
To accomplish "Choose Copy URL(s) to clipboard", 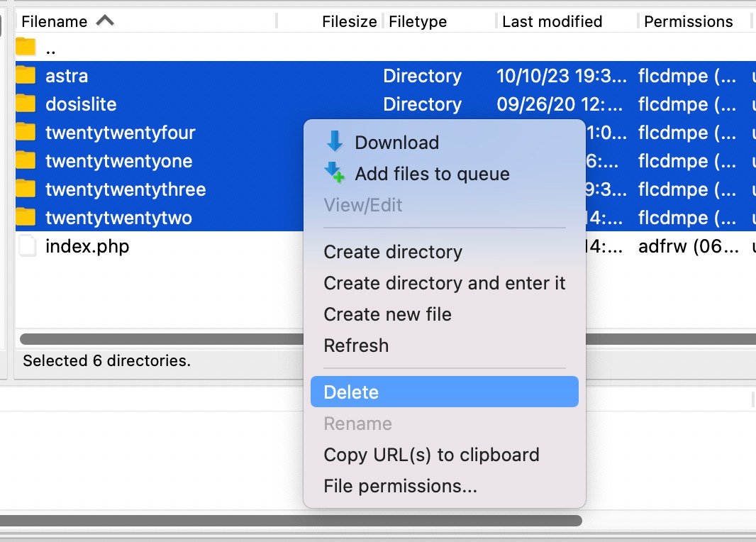I will click(x=431, y=455).
